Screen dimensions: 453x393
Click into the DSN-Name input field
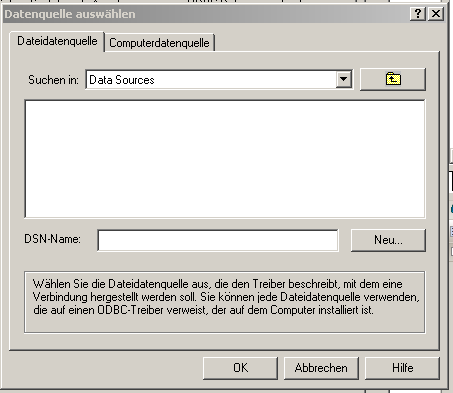(218, 240)
